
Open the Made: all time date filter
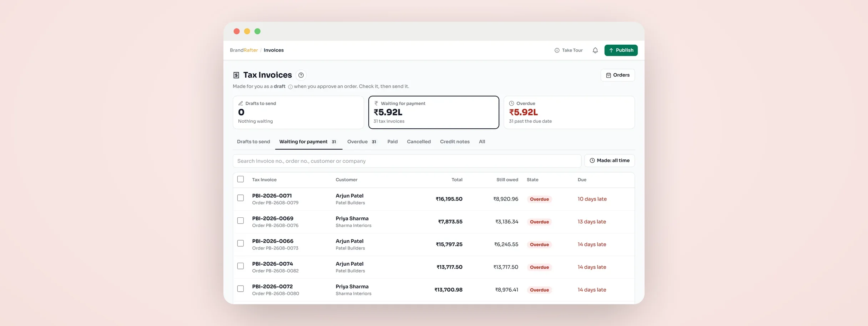click(609, 160)
